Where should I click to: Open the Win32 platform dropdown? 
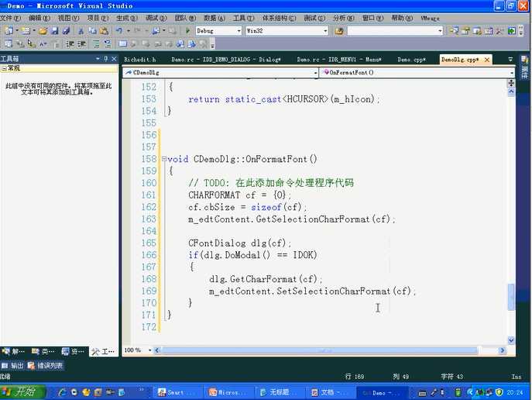coord(325,31)
